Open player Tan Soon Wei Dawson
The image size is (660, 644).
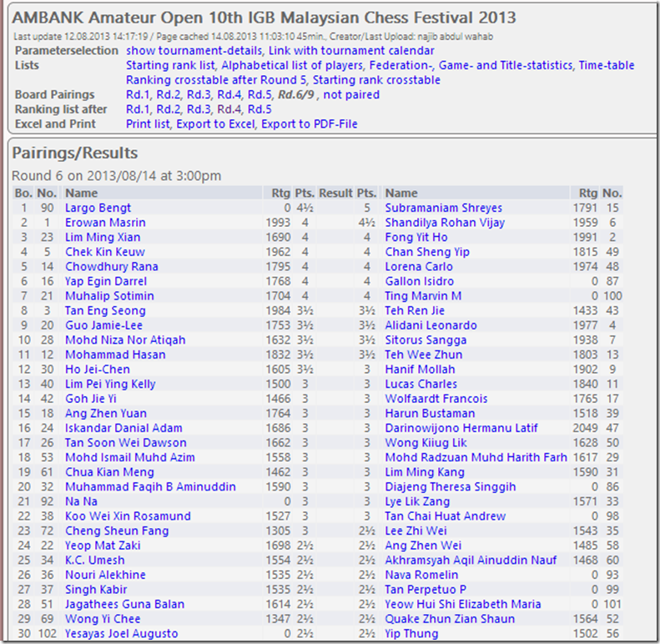coord(126,443)
